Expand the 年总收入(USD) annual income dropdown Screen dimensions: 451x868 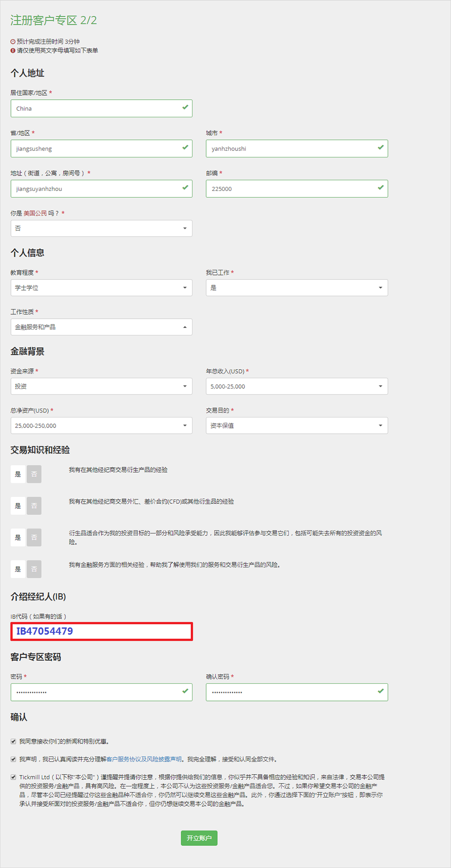297,386
